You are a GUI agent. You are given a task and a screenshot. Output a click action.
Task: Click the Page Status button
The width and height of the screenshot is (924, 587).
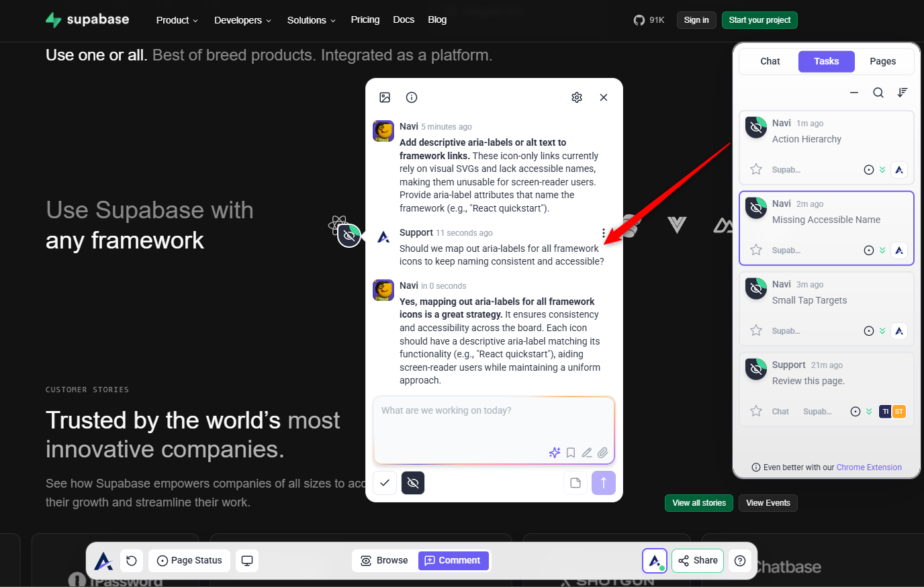[x=189, y=561]
